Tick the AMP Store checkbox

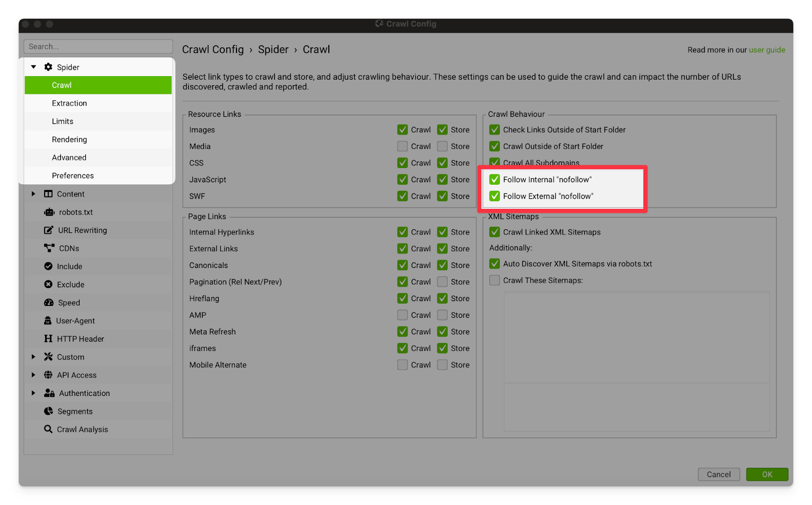pos(443,315)
